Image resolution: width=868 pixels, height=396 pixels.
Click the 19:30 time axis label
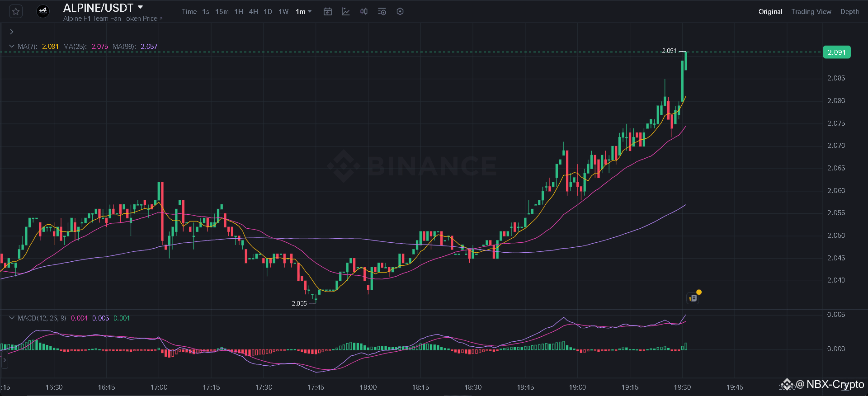pyautogui.click(x=682, y=387)
